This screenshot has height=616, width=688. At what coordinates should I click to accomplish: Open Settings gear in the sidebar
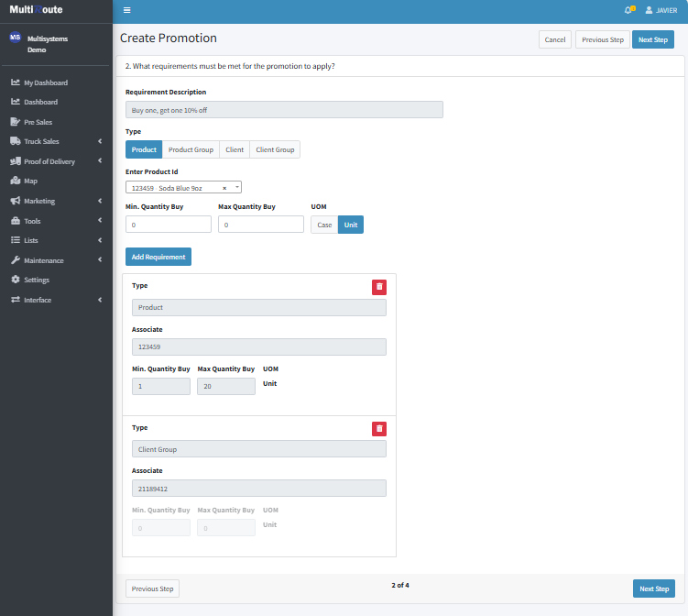point(36,280)
